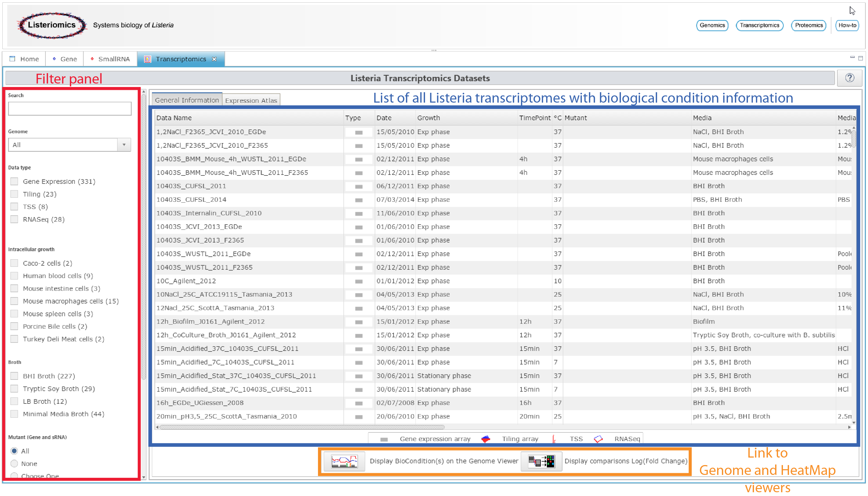Click the RNASeq legend icon
This screenshot has height=496, width=868.
tap(598, 439)
